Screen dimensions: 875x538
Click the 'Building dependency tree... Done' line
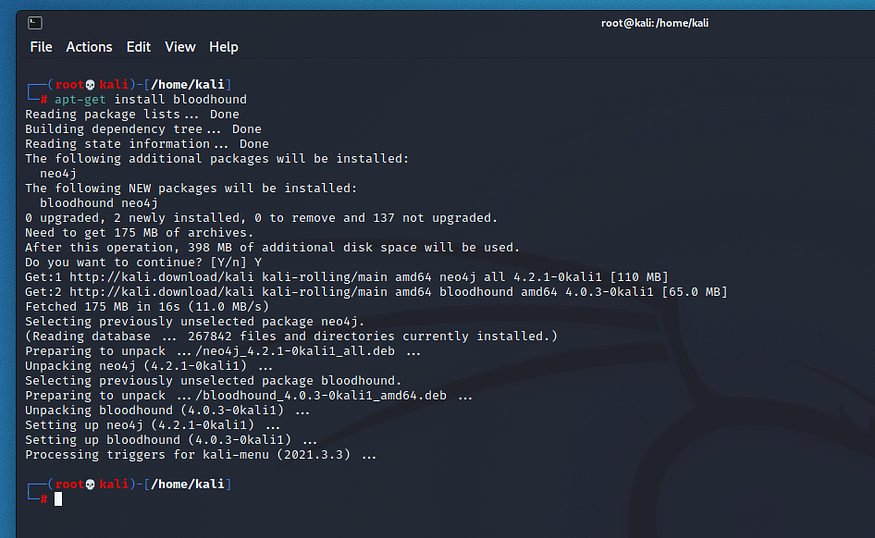pos(143,129)
